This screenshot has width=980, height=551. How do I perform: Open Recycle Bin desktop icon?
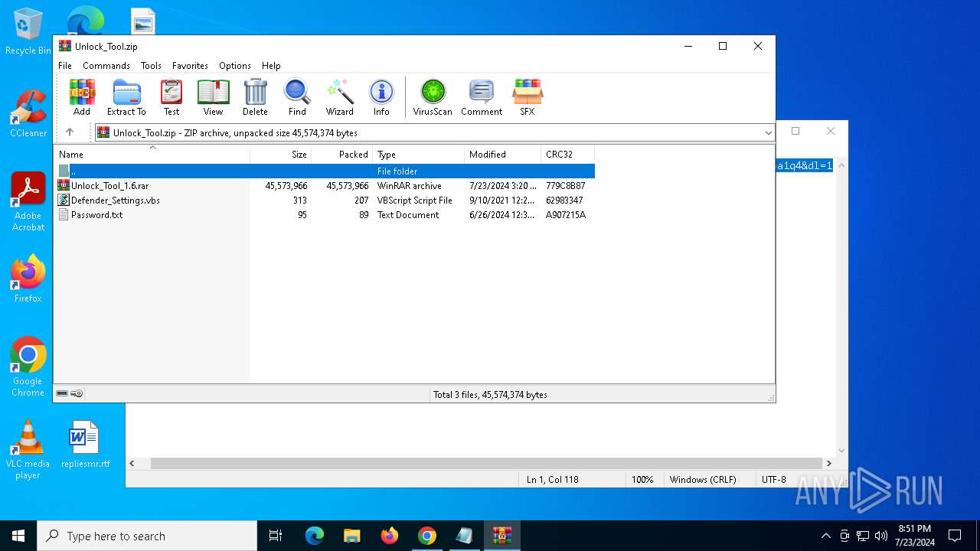tap(28, 31)
